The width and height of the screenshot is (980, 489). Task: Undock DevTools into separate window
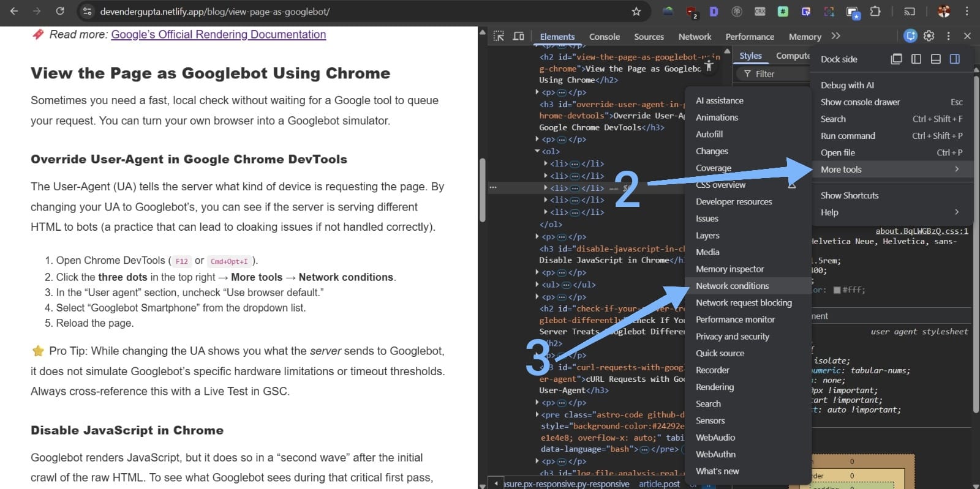897,59
